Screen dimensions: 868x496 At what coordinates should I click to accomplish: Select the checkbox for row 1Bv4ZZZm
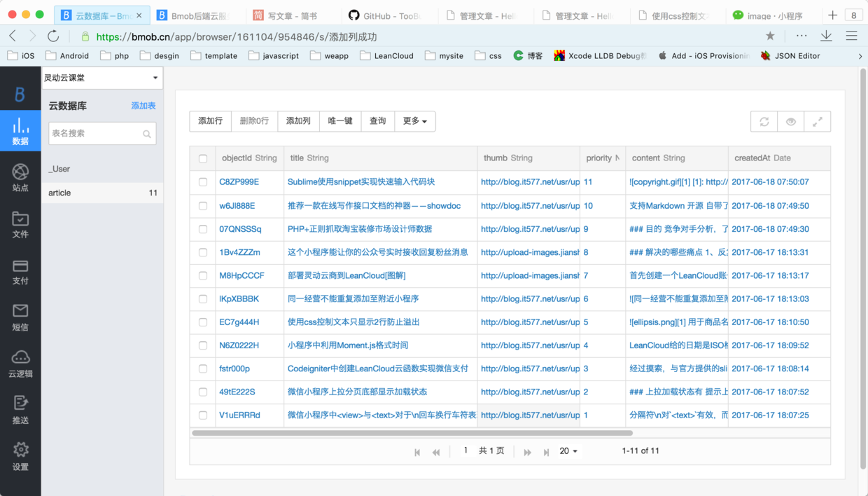coord(203,252)
